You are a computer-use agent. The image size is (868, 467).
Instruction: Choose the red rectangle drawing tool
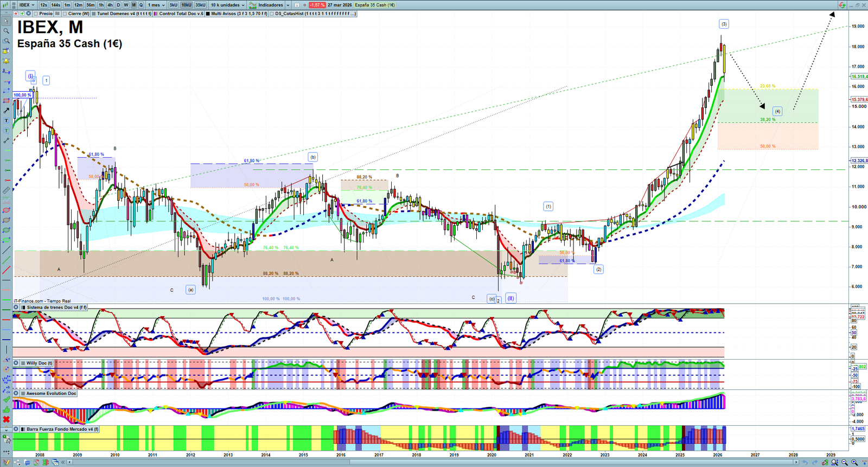pos(6,101)
